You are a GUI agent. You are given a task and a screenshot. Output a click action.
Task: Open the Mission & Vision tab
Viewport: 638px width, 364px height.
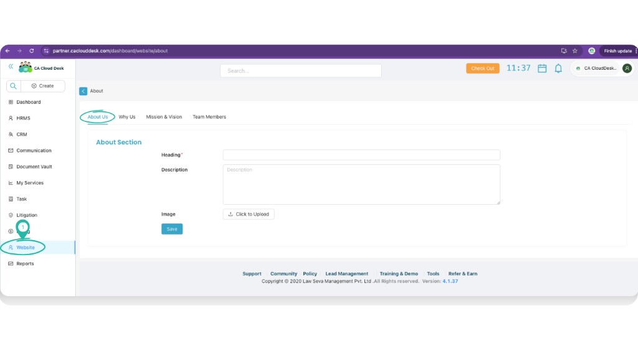click(x=164, y=117)
